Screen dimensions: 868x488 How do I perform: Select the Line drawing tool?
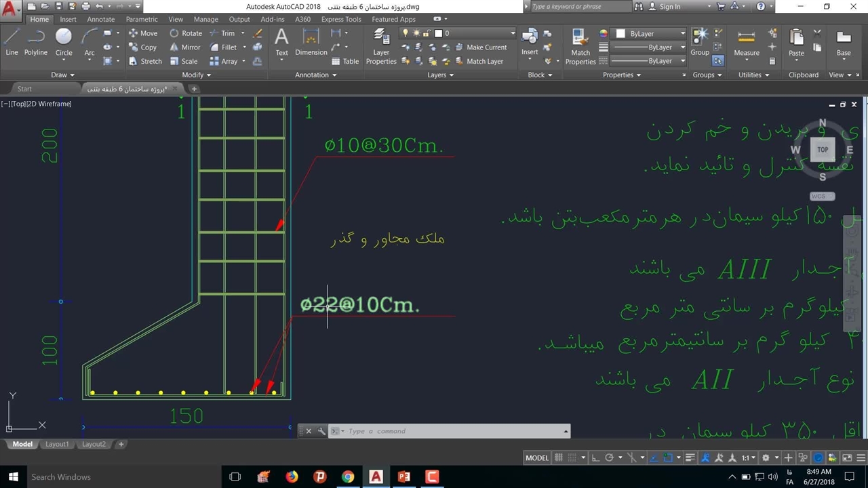(x=12, y=42)
